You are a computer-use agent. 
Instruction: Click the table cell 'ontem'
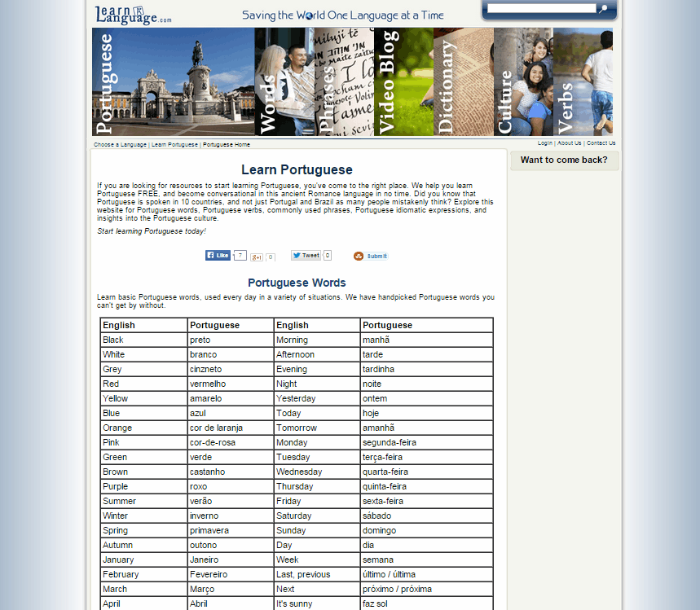426,399
